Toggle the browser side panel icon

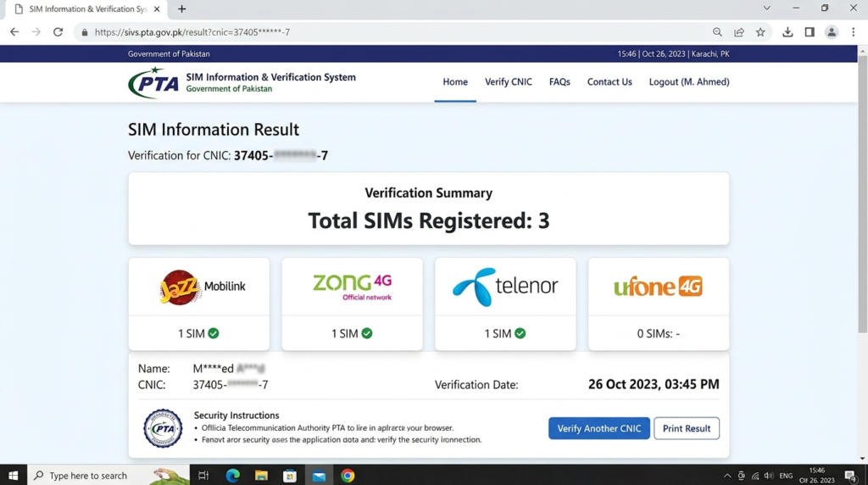coord(810,32)
